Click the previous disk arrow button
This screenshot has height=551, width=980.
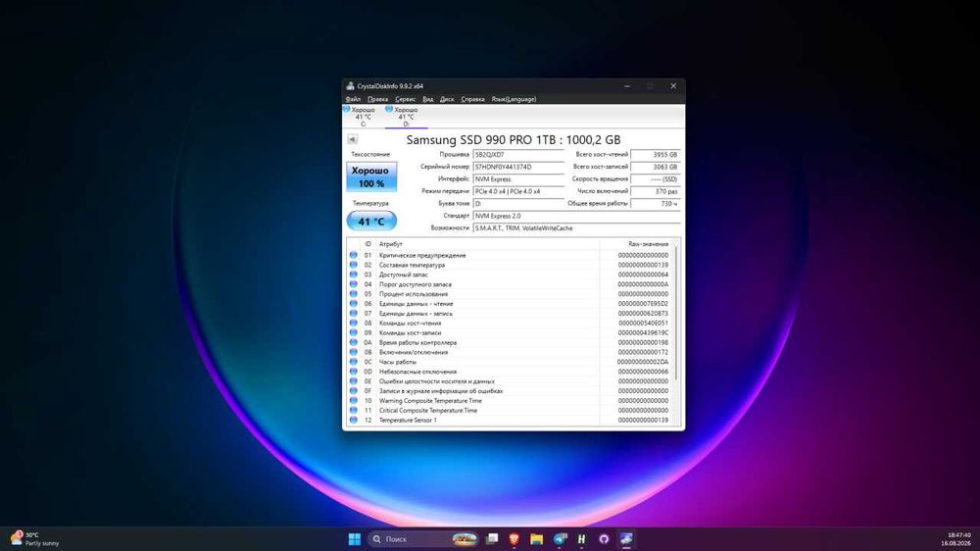pyautogui.click(x=353, y=139)
